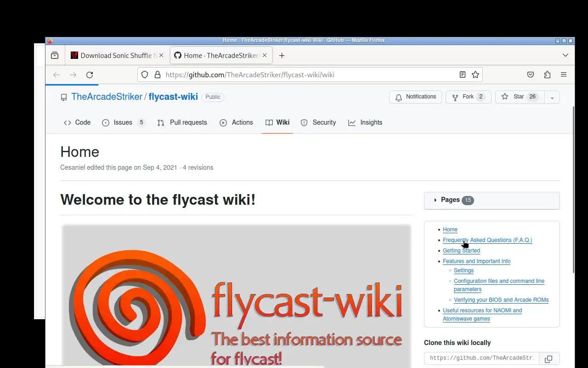The width and height of the screenshot is (588, 368).
Task: Open Verifying your BIOS and Arcade ROMs
Action: (501, 300)
